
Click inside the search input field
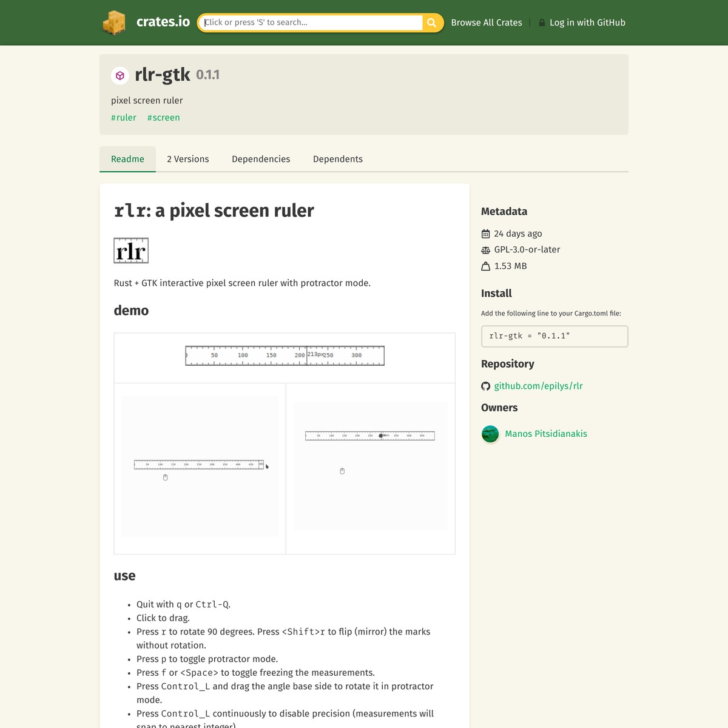click(309, 22)
